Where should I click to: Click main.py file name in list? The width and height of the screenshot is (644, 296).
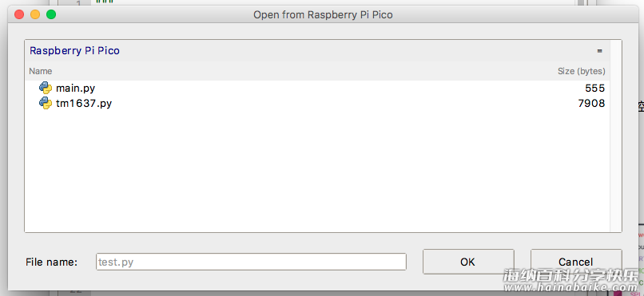(76, 88)
